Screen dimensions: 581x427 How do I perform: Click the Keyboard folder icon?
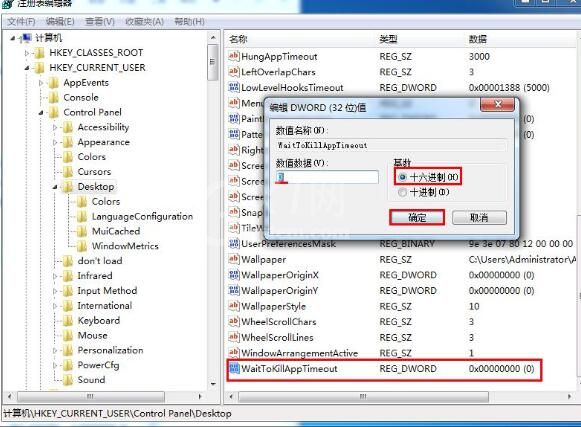68,321
